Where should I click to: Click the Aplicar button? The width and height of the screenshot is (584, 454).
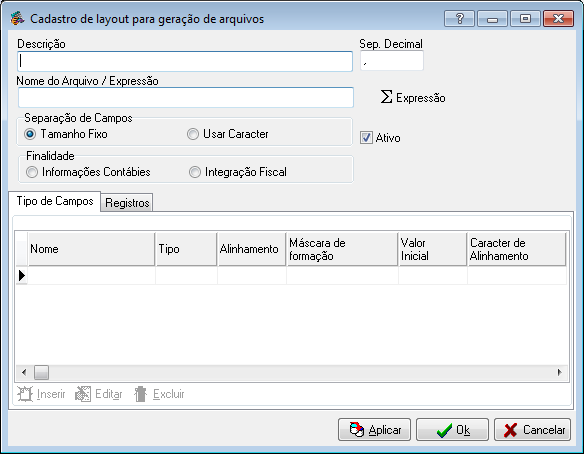(374, 429)
